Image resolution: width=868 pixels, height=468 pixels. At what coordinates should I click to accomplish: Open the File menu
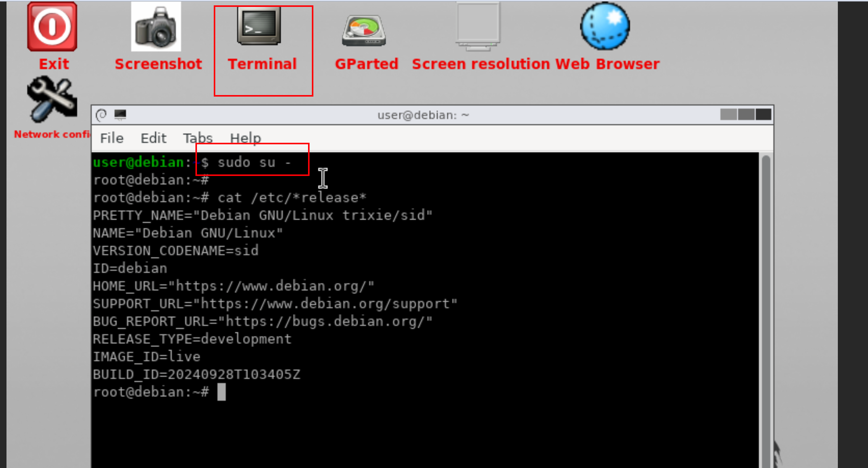[x=112, y=138]
